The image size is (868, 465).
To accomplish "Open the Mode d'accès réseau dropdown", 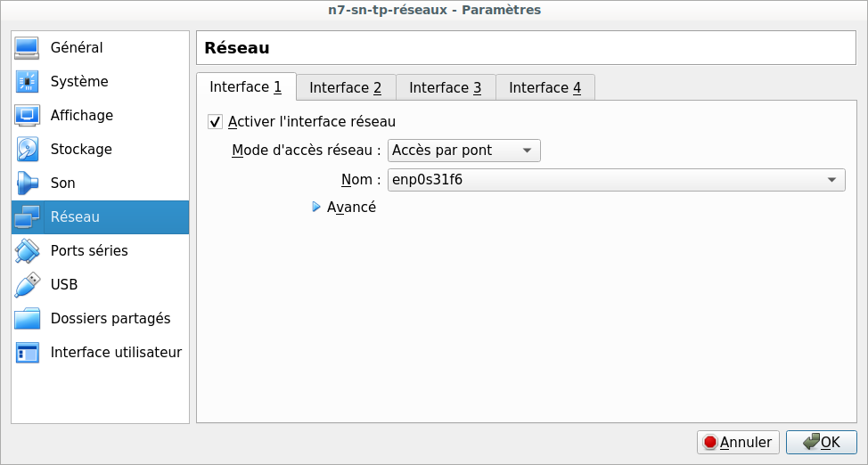I will pos(464,151).
